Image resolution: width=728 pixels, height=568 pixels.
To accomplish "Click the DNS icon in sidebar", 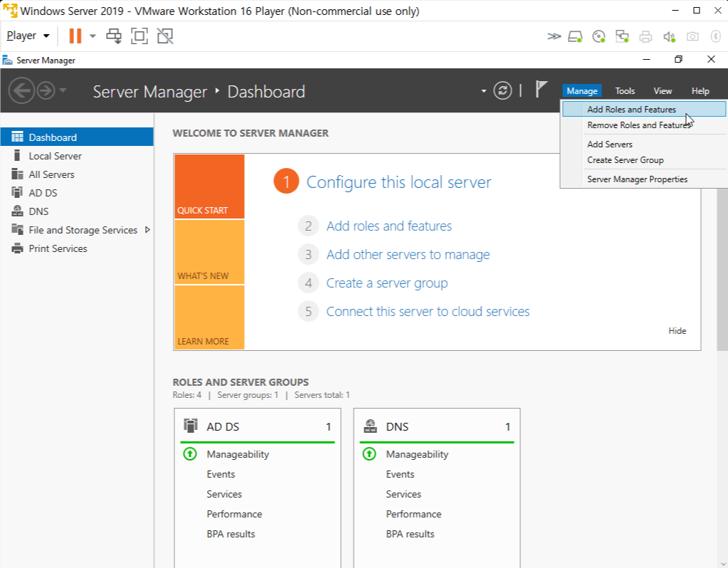I will (x=17, y=211).
